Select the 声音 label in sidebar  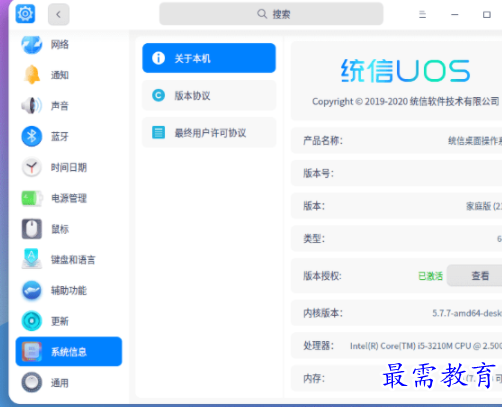coord(60,106)
